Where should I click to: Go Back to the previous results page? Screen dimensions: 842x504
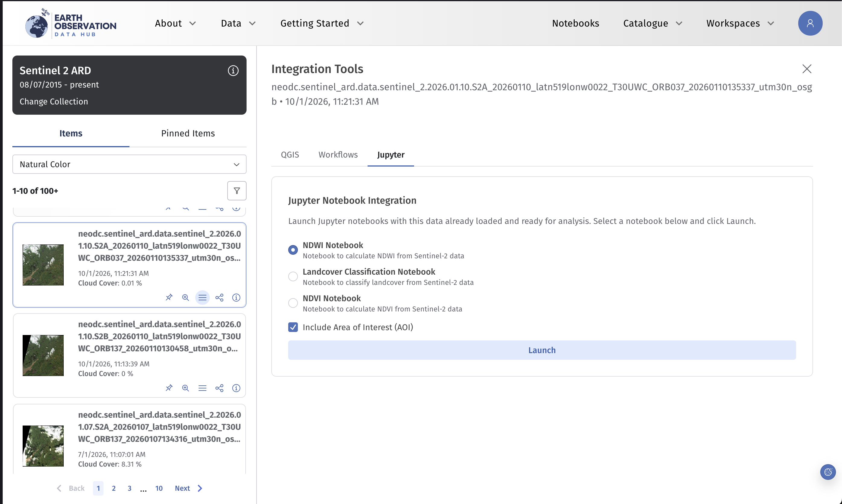point(71,488)
